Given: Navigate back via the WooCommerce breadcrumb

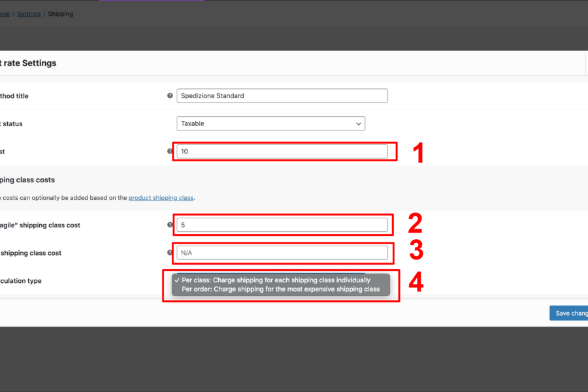Looking at the screenshot, I should (x=3, y=13).
